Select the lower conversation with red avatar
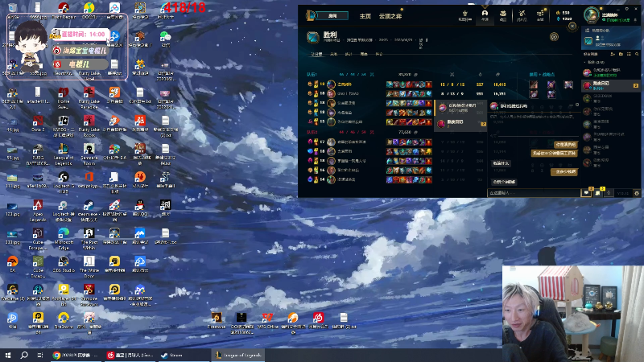This screenshot has width=644, height=362. pyautogui.click(x=460, y=123)
